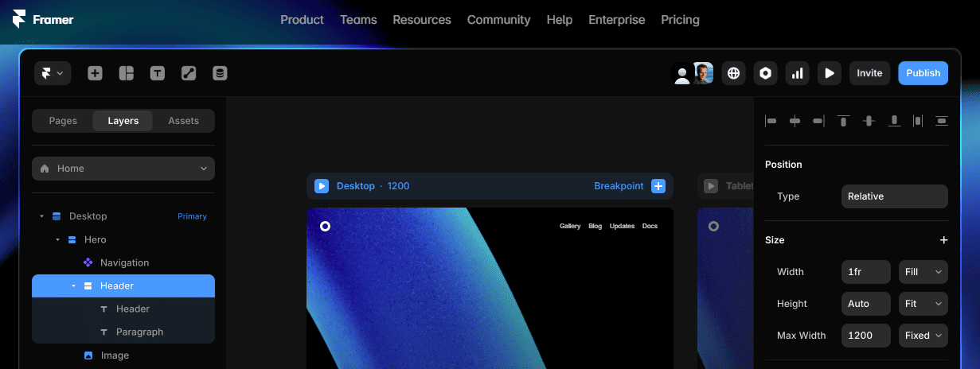Screen dimensions: 980x369
Task: Click Docs link in canvas navigation
Action: (x=650, y=227)
